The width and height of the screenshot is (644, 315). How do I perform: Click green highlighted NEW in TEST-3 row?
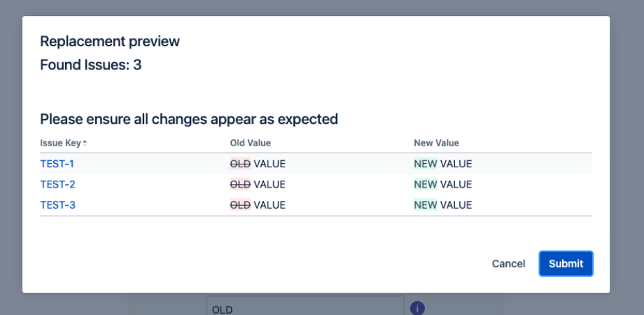(x=426, y=205)
